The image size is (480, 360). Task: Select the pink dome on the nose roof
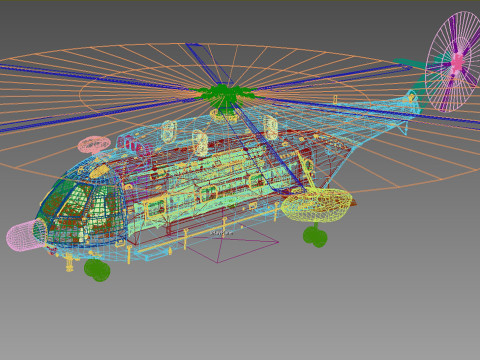pyautogui.click(x=94, y=145)
